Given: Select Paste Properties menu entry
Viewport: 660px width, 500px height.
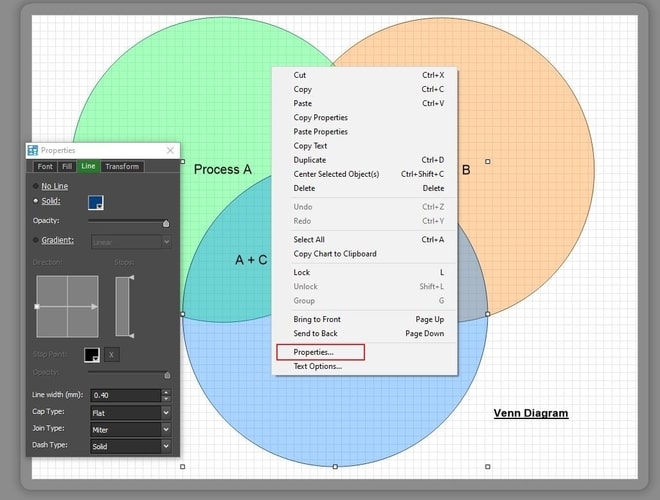Looking at the screenshot, I should click(x=365, y=132).
